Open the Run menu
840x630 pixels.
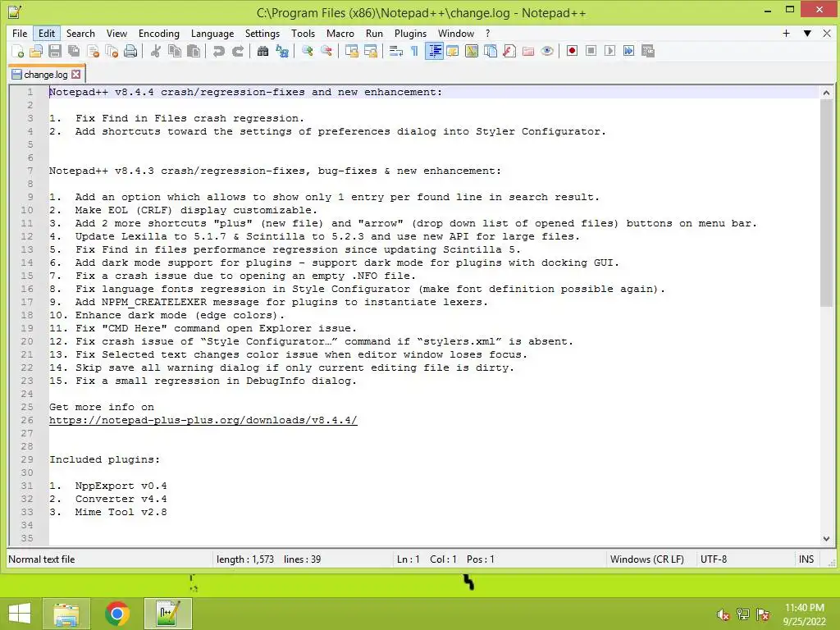(374, 33)
